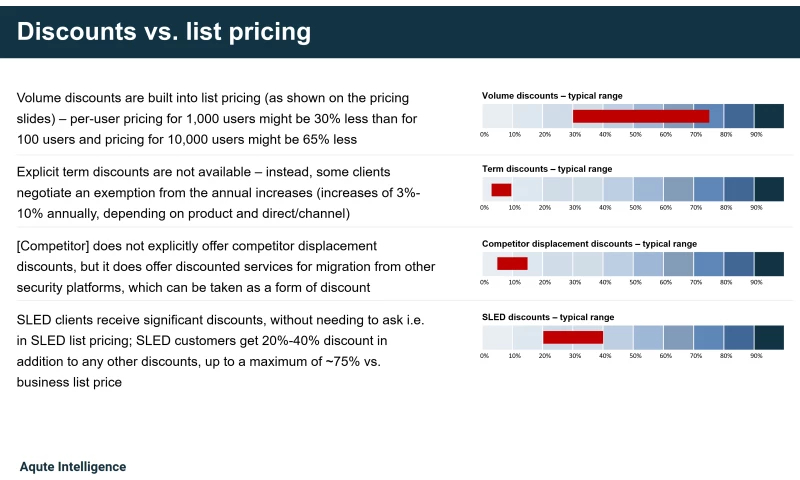Image resolution: width=800 pixels, height=480 pixels.
Task: Click the red Competitor displacement discounts bar
Action: coord(512,263)
